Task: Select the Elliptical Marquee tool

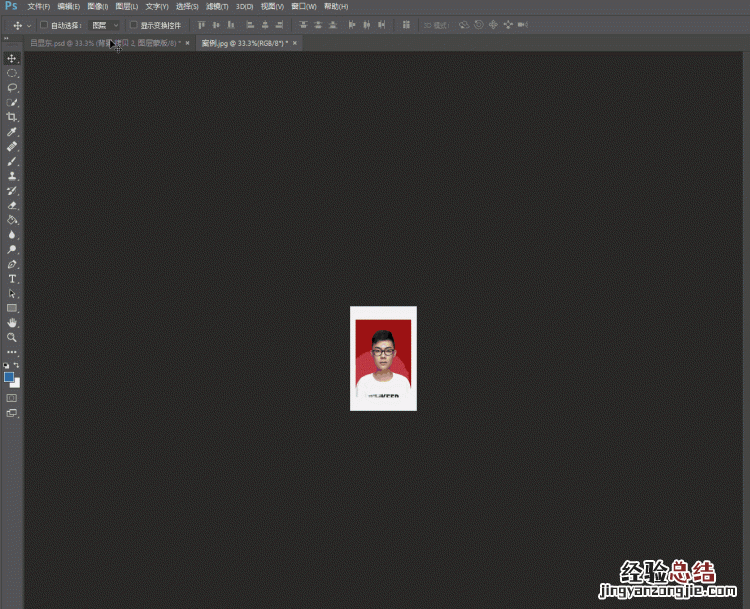Action: [x=12, y=73]
